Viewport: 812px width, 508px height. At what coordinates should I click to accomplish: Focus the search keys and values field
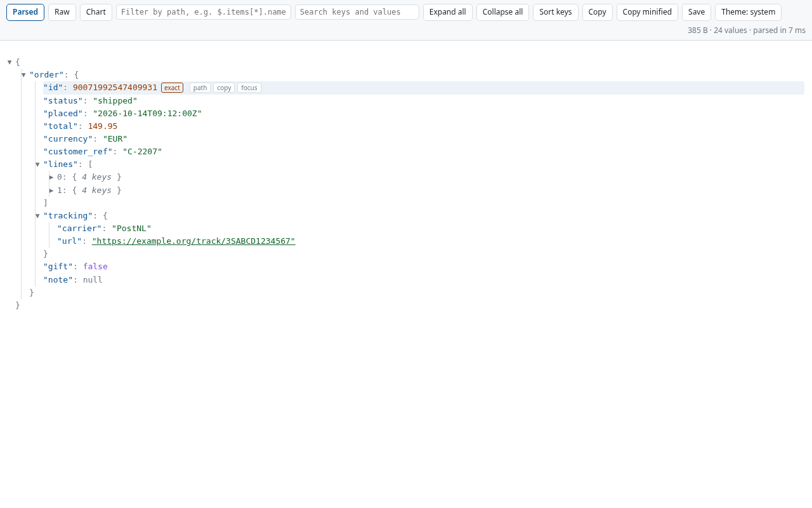[357, 12]
